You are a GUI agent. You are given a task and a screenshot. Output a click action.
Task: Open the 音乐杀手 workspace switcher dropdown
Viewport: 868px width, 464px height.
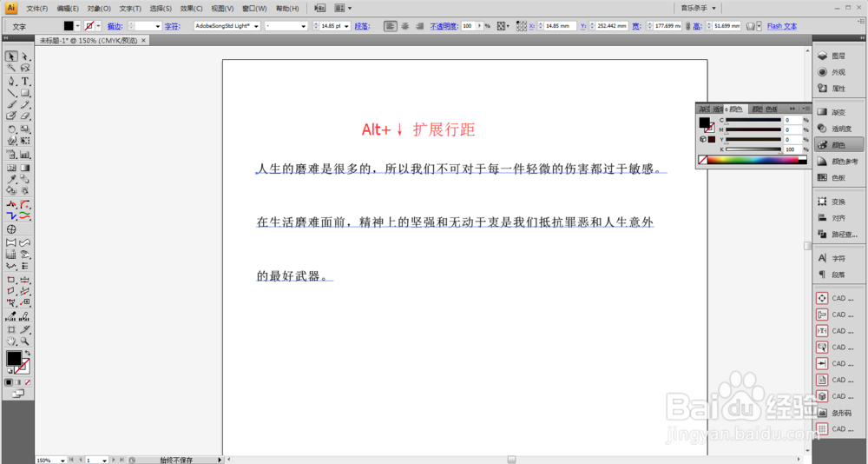tap(698, 9)
